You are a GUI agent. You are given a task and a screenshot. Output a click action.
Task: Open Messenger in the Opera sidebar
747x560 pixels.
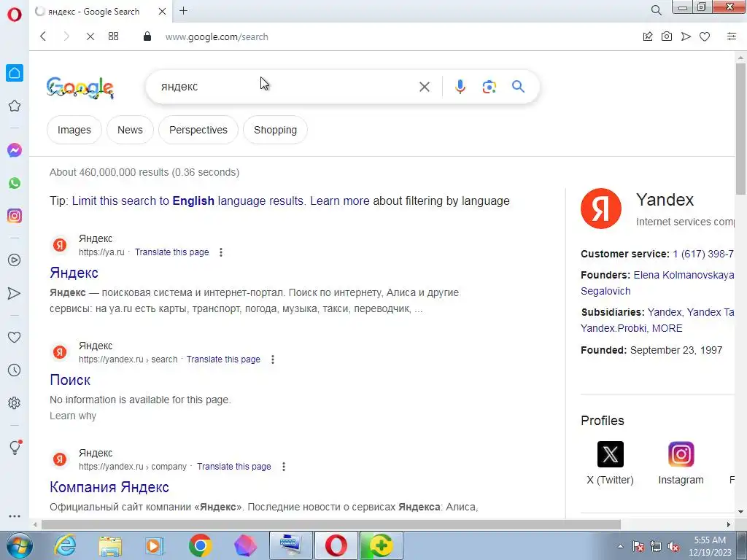[x=15, y=150]
